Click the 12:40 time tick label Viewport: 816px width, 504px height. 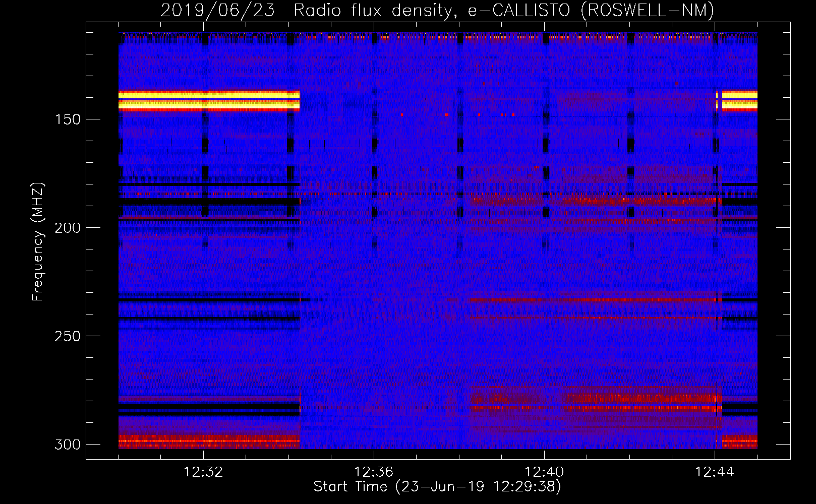click(x=544, y=472)
